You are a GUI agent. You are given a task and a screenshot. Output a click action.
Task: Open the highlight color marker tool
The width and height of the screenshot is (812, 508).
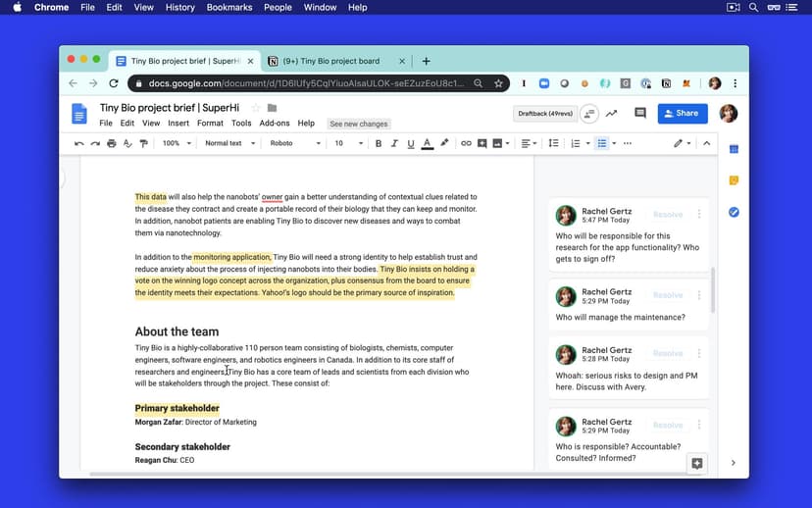[444, 143]
